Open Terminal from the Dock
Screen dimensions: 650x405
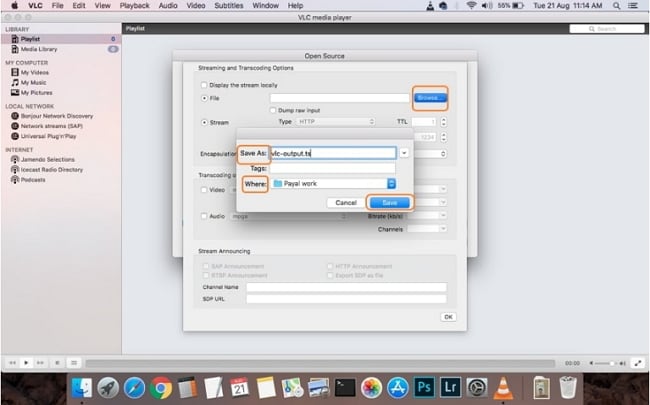click(345, 388)
